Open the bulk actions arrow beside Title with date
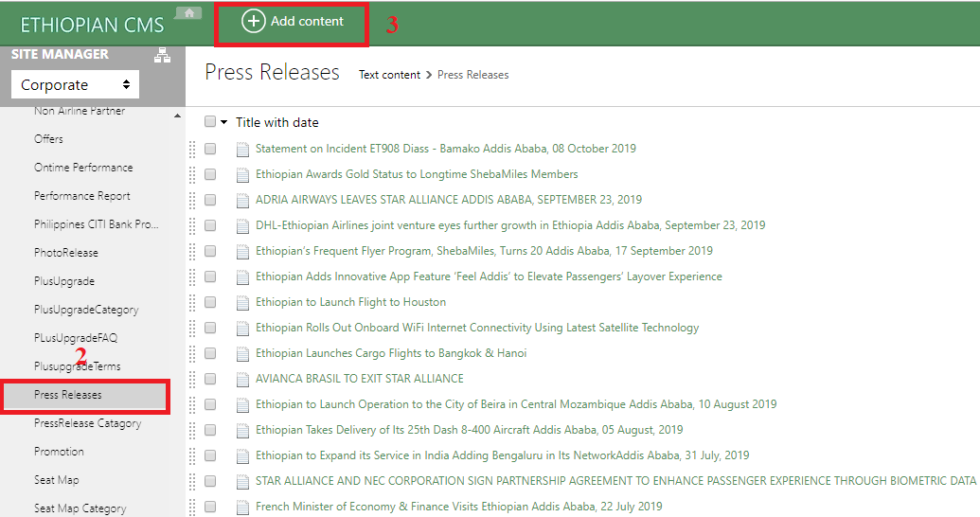This screenshot has width=980, height=517. (x=223, y=122)
